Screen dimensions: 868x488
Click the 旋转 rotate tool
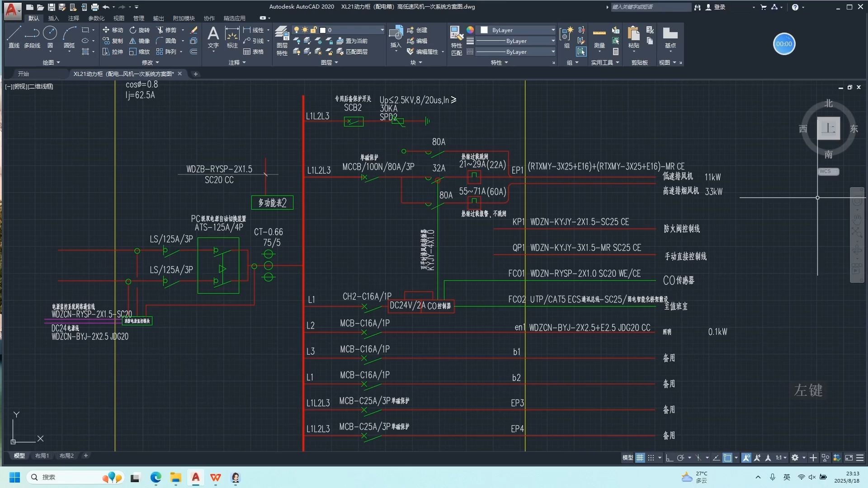click(139, 30)
